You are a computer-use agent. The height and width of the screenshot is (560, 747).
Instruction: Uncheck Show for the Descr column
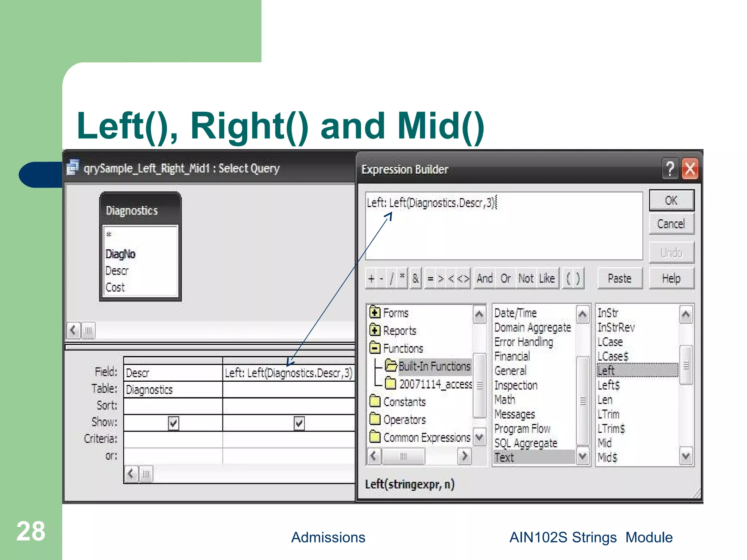(x=173, y=423)
